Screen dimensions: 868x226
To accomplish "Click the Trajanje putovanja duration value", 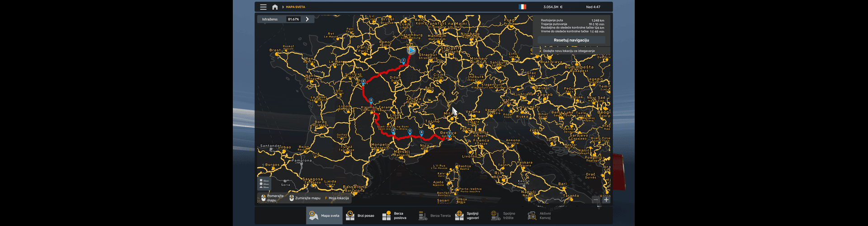I will 596,24.
